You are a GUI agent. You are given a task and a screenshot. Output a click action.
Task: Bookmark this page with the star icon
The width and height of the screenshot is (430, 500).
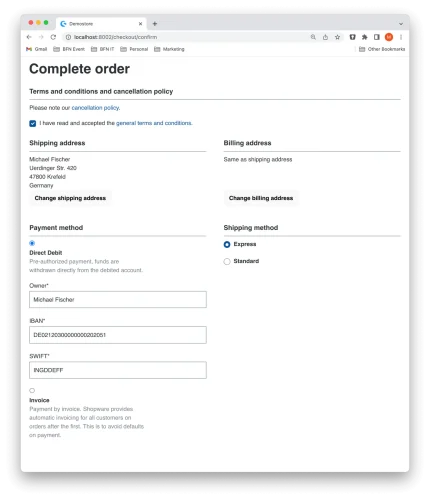click(x=337, y=37)
